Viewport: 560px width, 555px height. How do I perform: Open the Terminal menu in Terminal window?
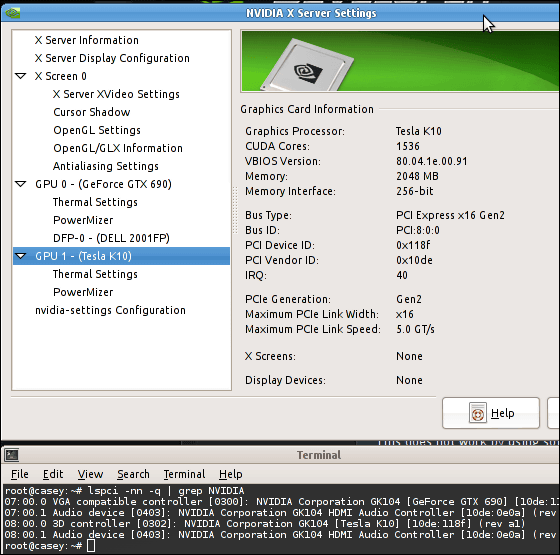click(184, 474)
